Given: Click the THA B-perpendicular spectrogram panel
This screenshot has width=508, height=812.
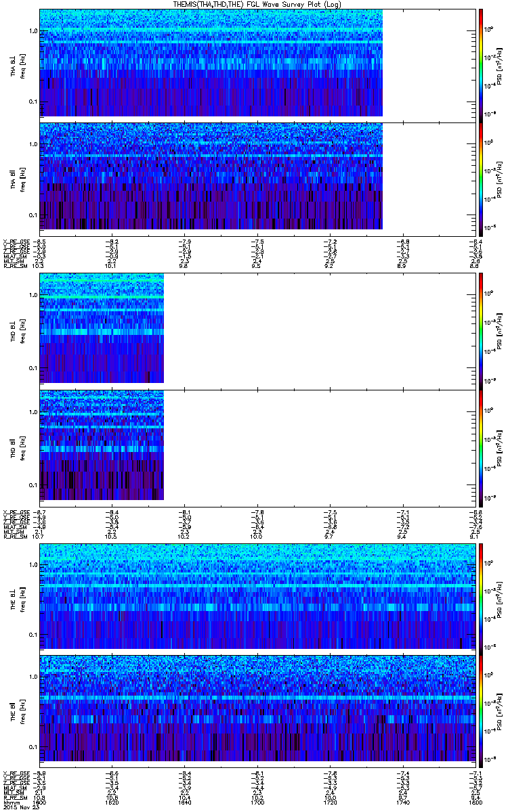Looking at the screenshot, I should point(257,63).
